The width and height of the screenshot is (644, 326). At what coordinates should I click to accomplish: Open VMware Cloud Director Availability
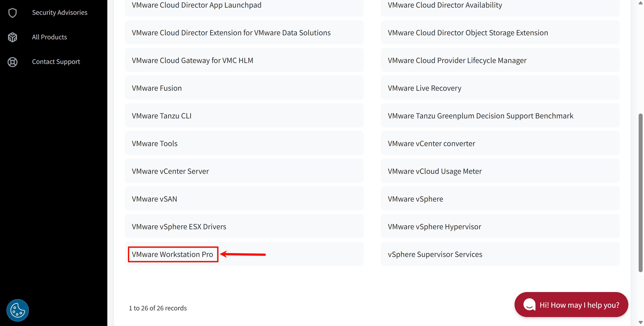tap(445, 5)
